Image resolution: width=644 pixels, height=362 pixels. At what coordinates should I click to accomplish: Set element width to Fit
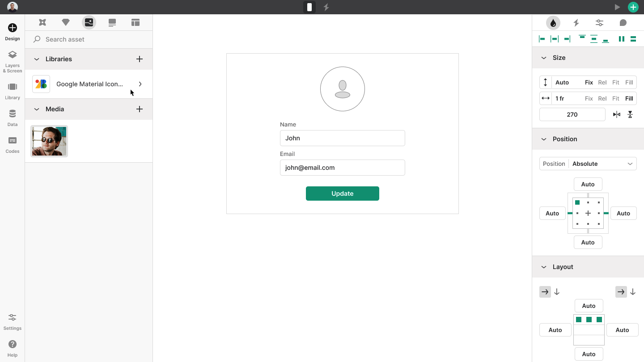pos(616,98)
